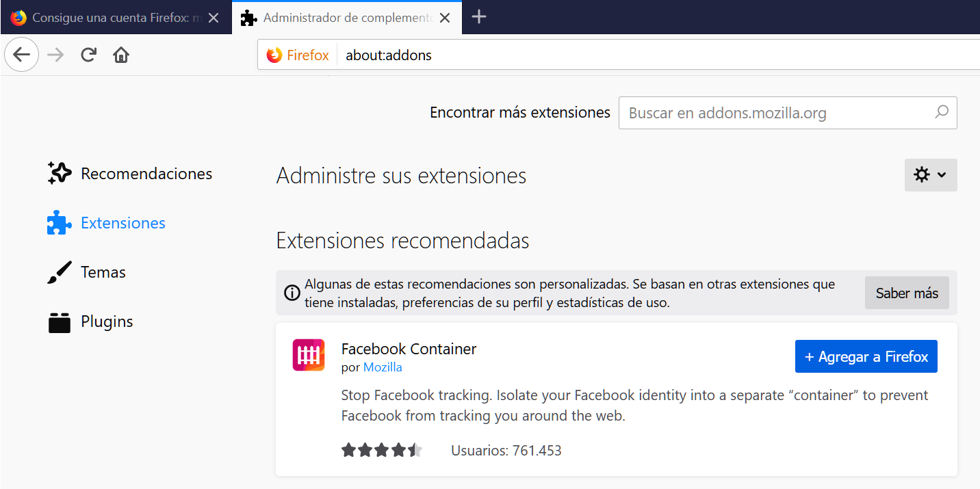Image resolution: width=980 pixels, height=489 pixels.
Task: Open a new tab with the plus button
Action: pyautogui.click(x=479, y=17)
